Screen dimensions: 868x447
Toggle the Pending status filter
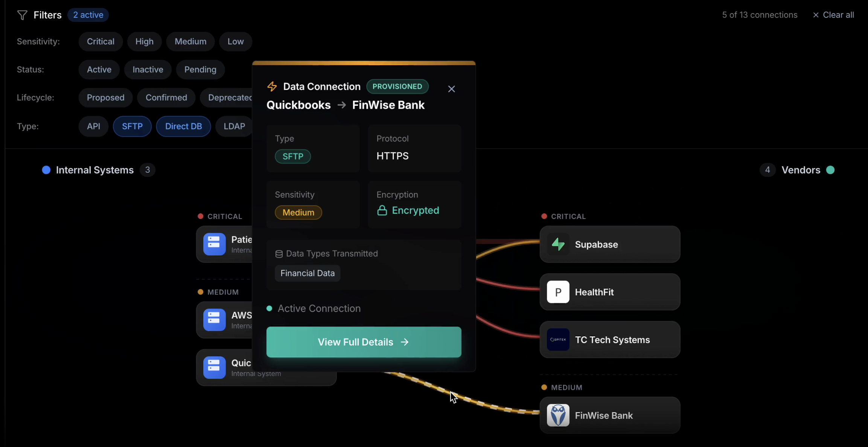coord(200,70)
